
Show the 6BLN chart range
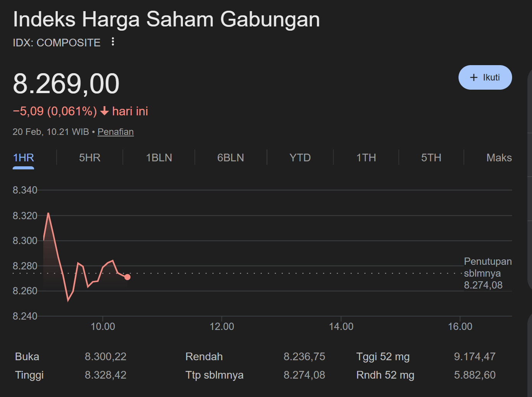(x=230, y=157)
